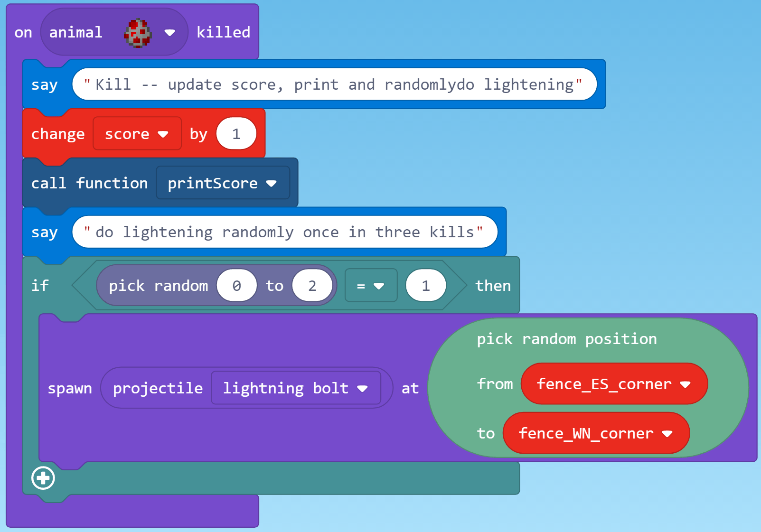Click the 'change' keyword on score block

click(x=58, y=134)
